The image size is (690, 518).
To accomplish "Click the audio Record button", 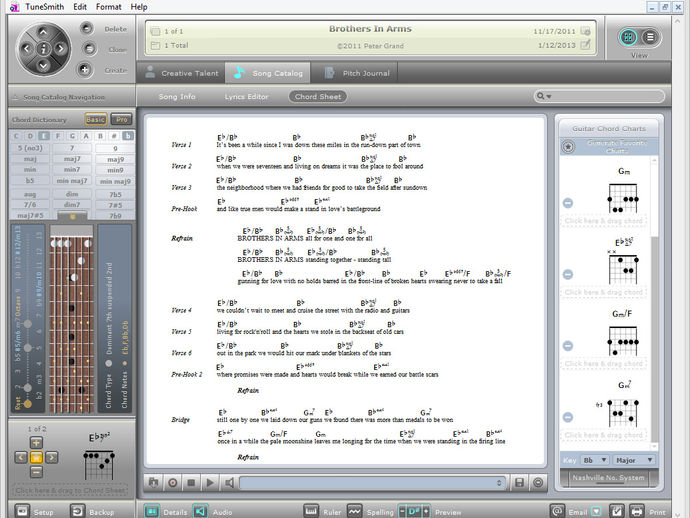I will pos(173,483).
